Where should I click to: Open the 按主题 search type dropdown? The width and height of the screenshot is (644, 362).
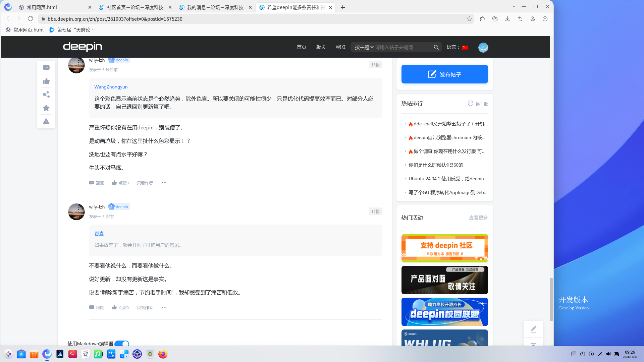pyautogui.click(x=364, y=47)
